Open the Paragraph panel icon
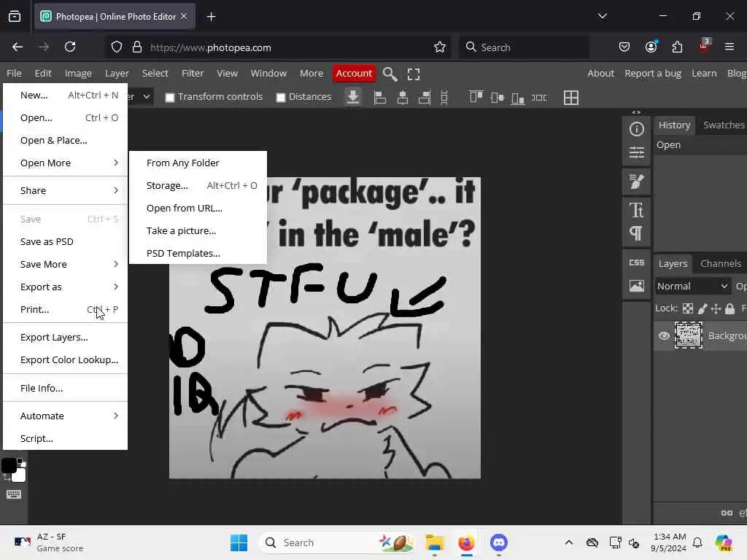This screenshot has height=560, width=747. coord(636,233)
